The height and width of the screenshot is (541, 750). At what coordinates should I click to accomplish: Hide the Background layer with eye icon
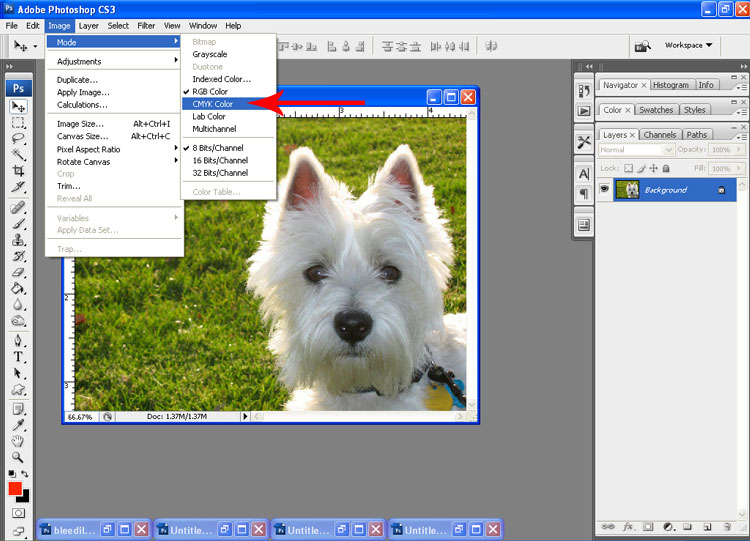(x=605, y=189)
